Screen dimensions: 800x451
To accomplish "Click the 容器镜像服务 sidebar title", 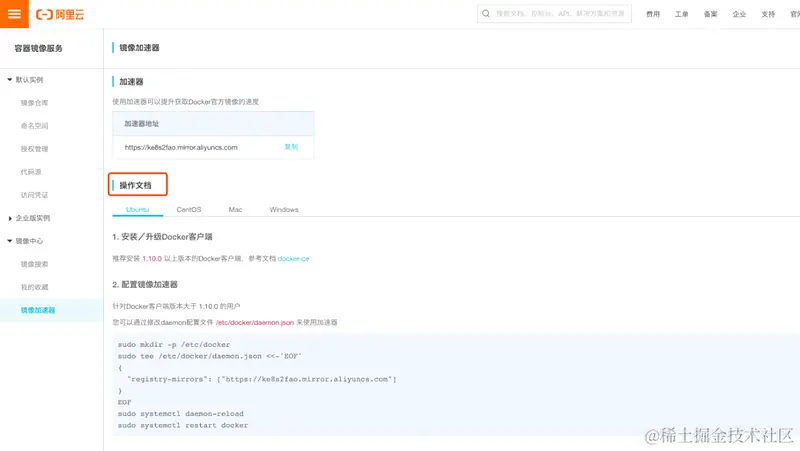I will (38, 48).
